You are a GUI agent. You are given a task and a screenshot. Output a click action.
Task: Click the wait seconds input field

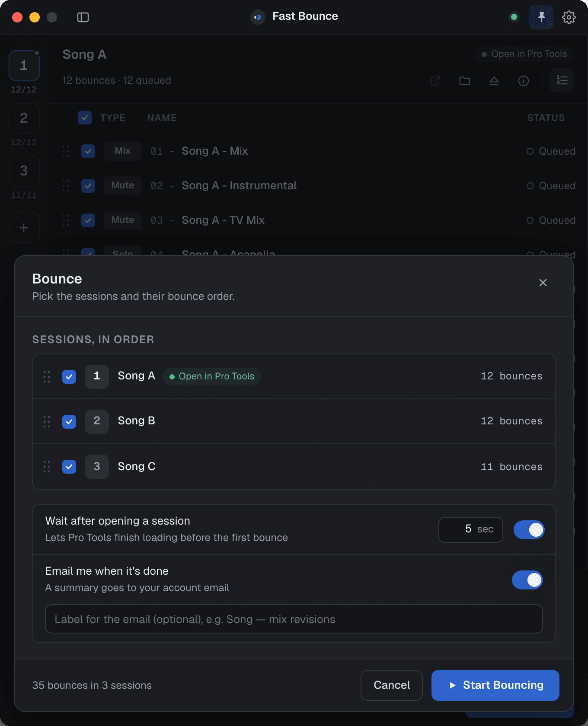471,530
